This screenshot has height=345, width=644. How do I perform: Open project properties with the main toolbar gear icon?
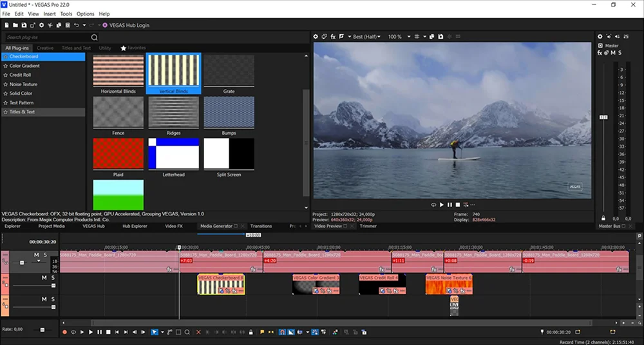click(x=41, y=25)
